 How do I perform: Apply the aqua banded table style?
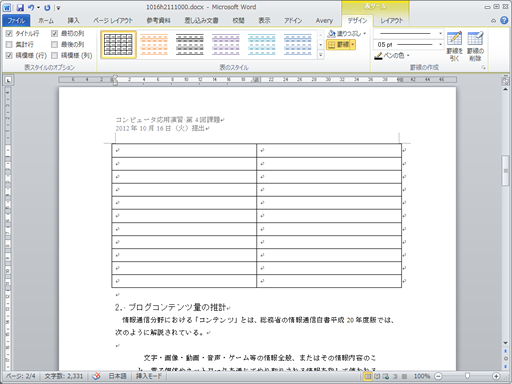[x=262, y=45]
